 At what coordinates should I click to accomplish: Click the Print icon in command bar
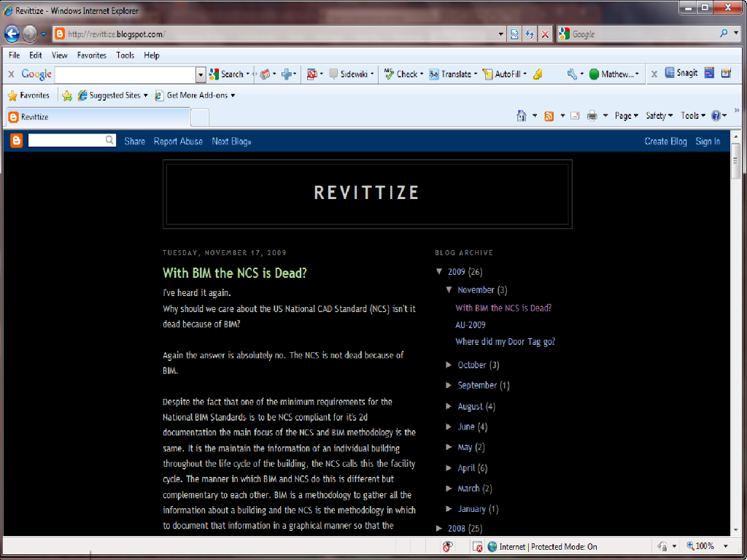(x=592, y=116)
